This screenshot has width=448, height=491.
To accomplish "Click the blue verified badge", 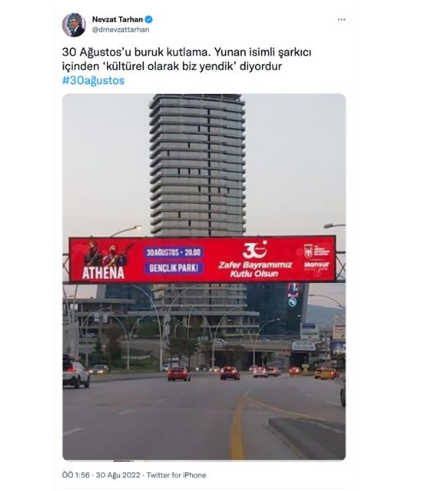I will (149, 19).
